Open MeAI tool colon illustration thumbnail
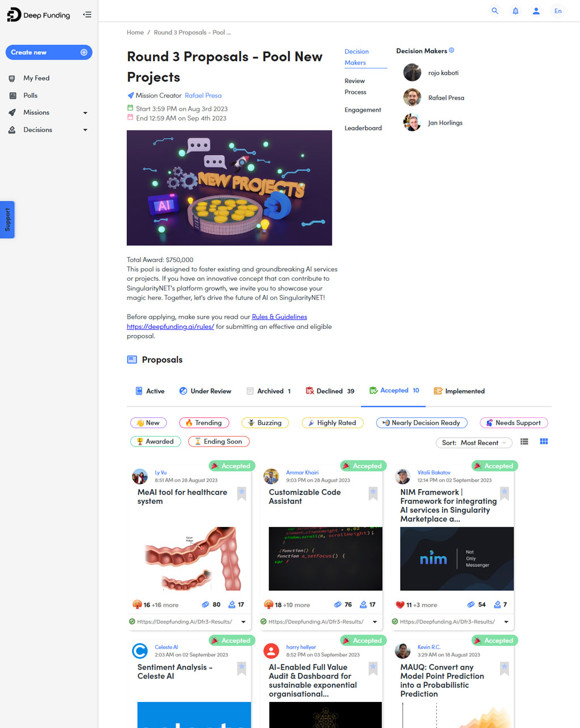The height and width of the screenshot is (728, 580). (194, 559)
